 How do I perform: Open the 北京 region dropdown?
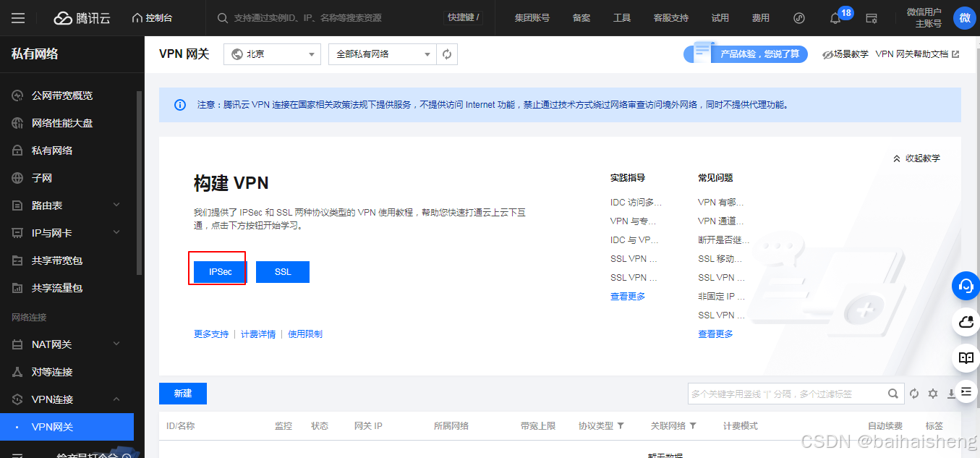(272, 54)
